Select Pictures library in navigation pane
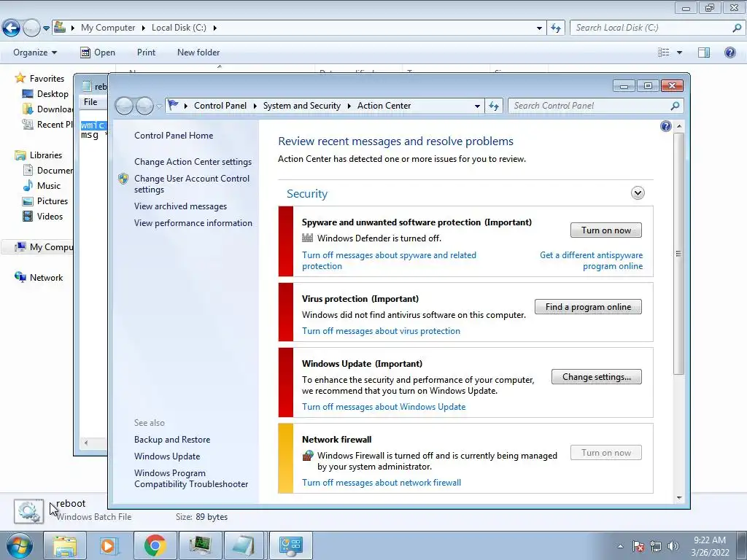747x560 pixels. (53, 201)
